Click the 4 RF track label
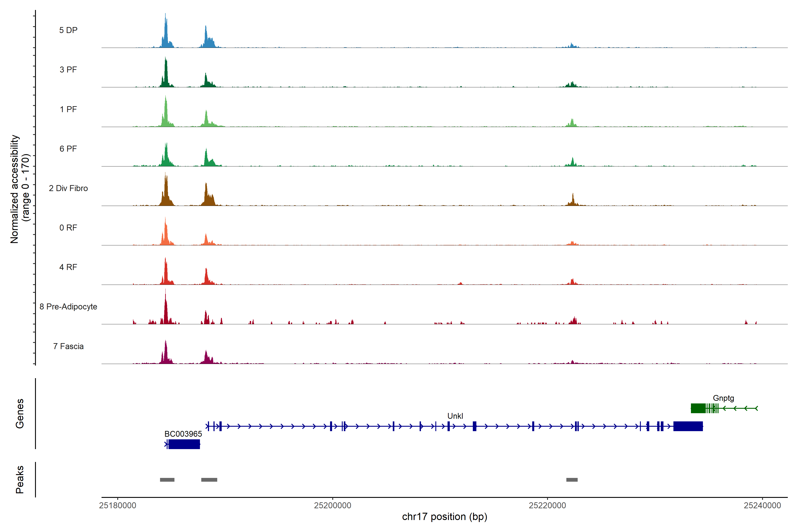Viewport: 798px width, 532px height. point(68,267)
